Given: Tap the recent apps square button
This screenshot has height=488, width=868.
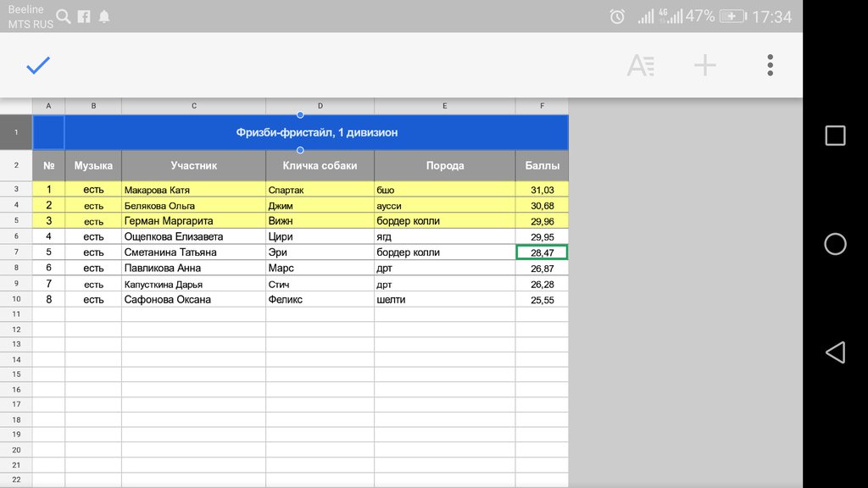Looking at the screenshot, I should pos(835,136).
